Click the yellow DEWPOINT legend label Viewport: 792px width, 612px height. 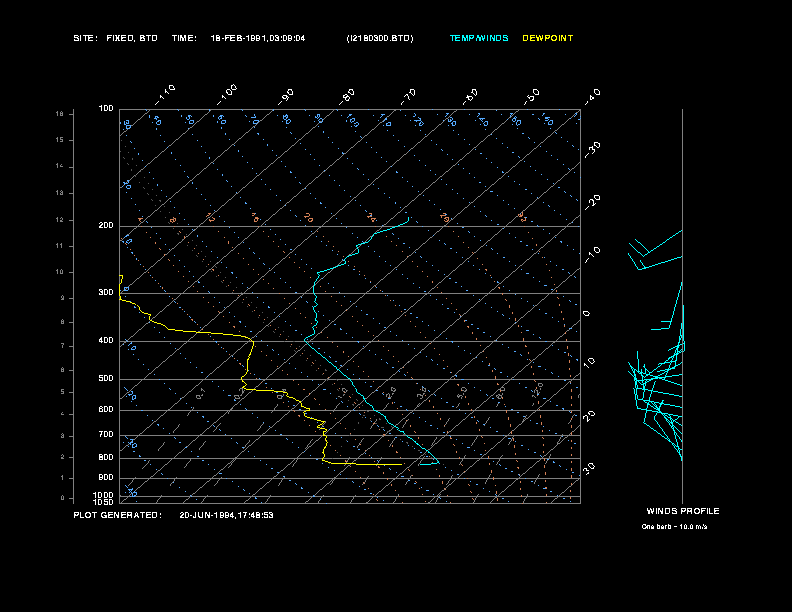pos(548,38)
